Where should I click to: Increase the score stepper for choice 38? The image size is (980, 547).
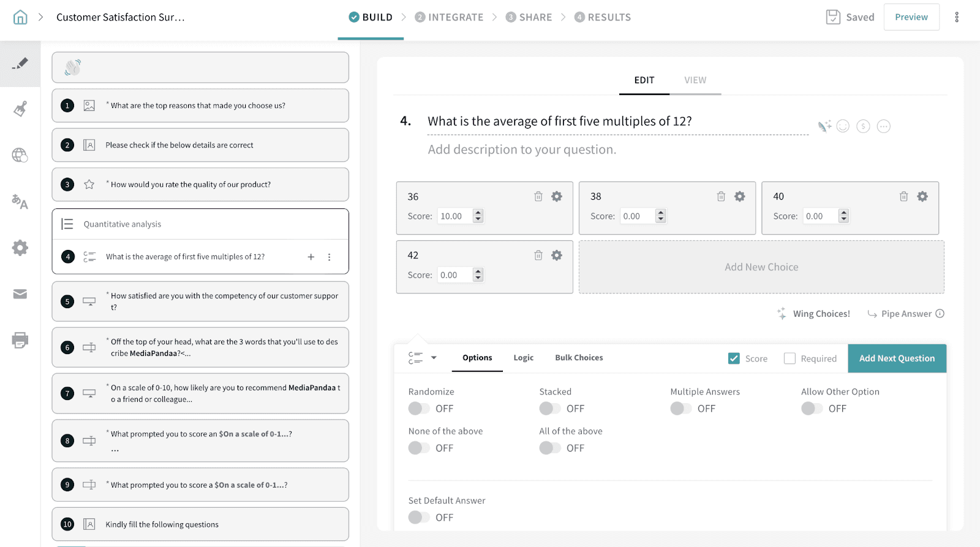click(x=660, y=213)
